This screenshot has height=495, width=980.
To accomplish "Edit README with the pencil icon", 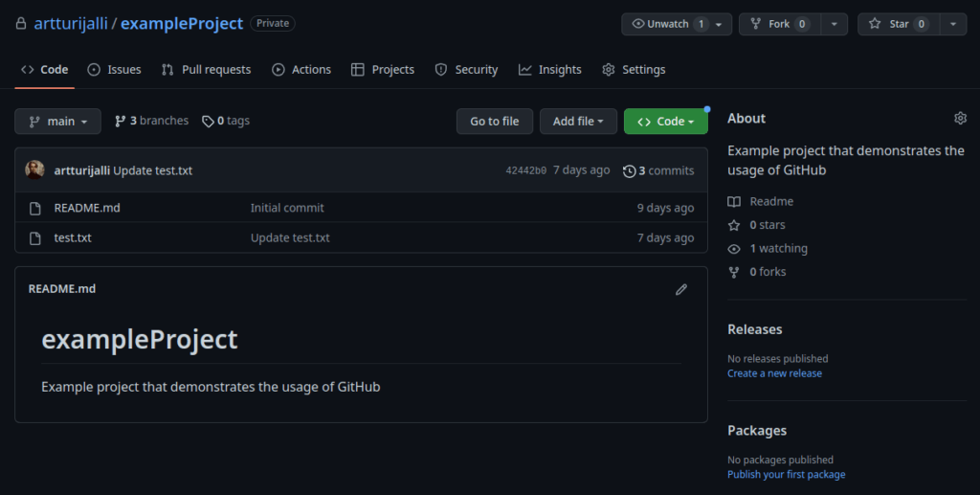I will (x=681, y=289).
